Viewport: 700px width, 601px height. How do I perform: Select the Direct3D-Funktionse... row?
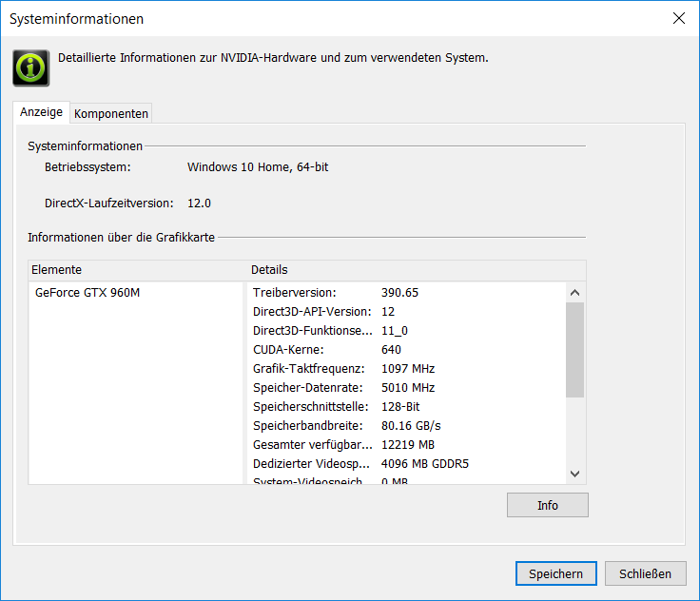tap(407, 330)
